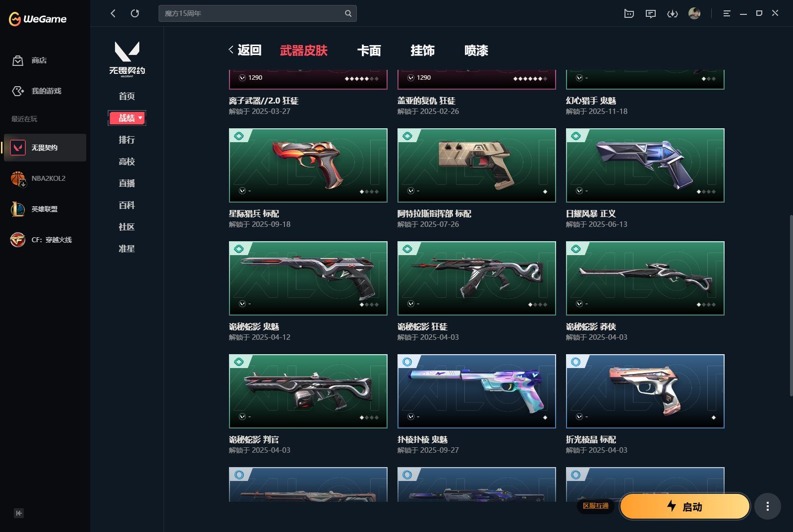
Task: Select 无畏契约 in the recent games list
Action: pos(45,147)
